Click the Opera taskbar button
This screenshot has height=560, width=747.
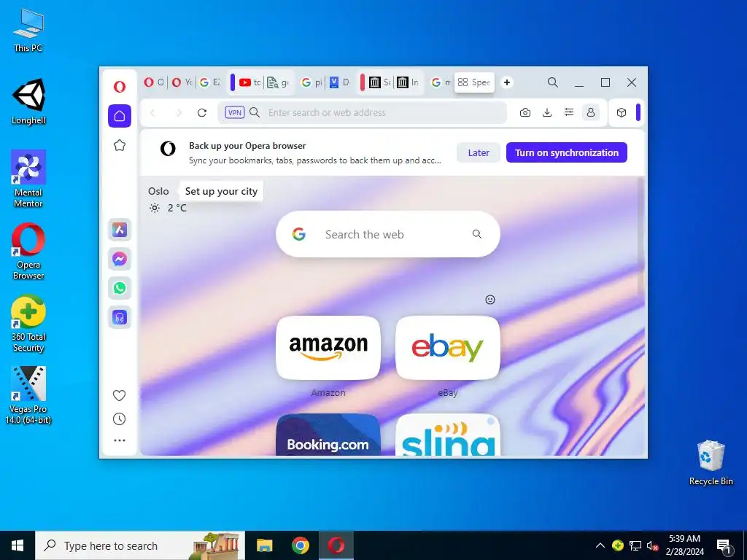(x=336, y=545)
